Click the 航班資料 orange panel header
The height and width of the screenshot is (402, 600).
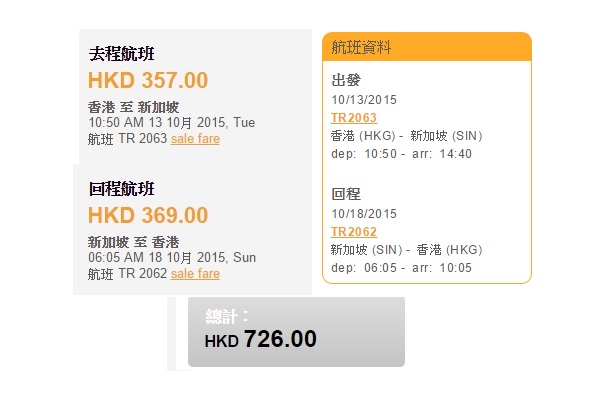427,47
